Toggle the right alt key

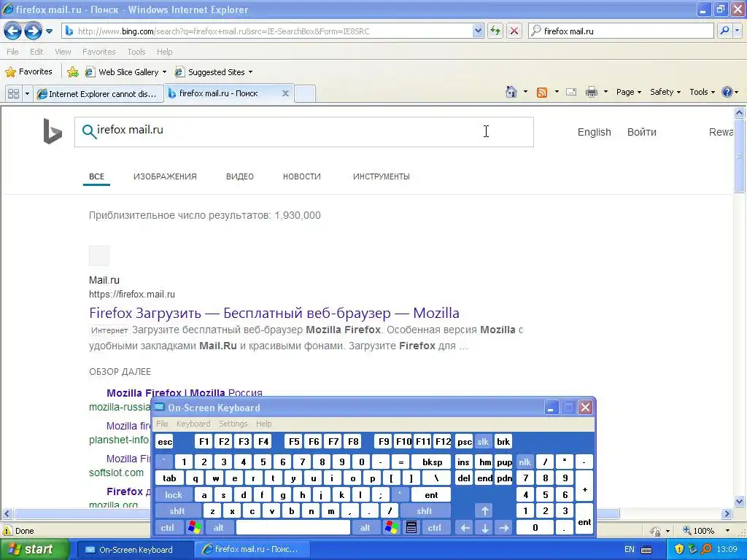pos(365,528)
